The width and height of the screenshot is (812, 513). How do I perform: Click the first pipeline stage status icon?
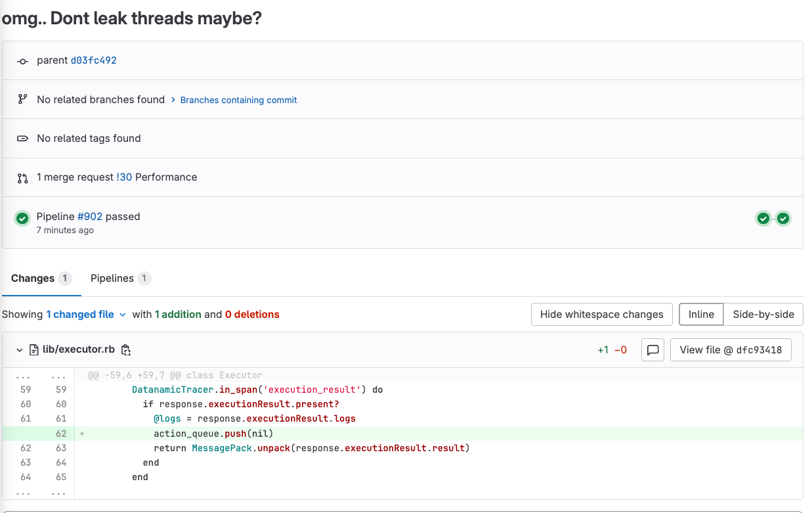[x=763, y=219]
